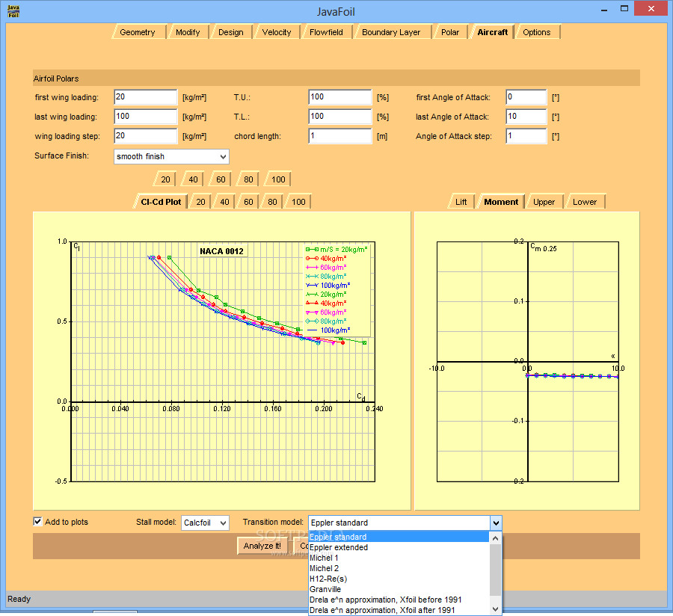Click the NACA 0012 plot title
673x616 pixels.
click(x=221, y=251)
